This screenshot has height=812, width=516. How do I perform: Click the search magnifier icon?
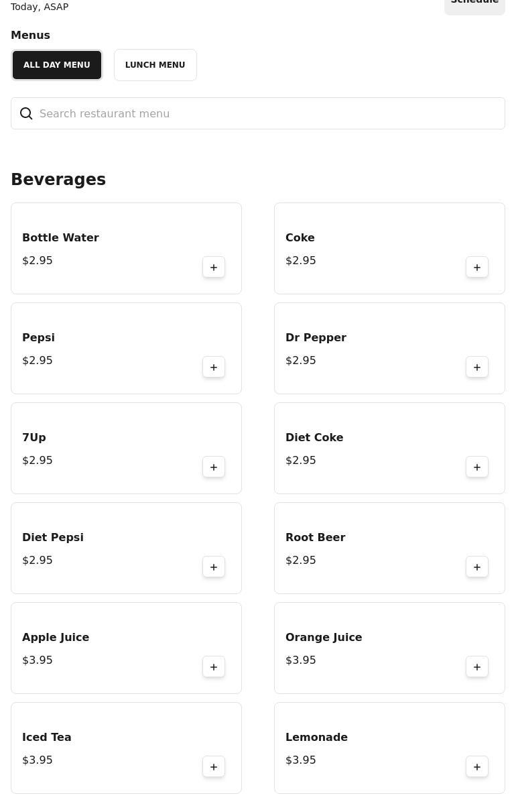click(26, 113)
